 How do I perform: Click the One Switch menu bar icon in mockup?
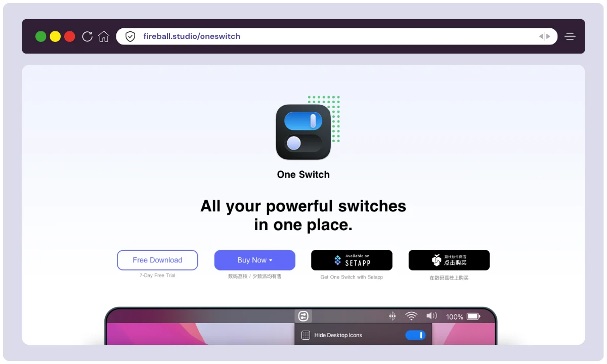pos(303,316)
